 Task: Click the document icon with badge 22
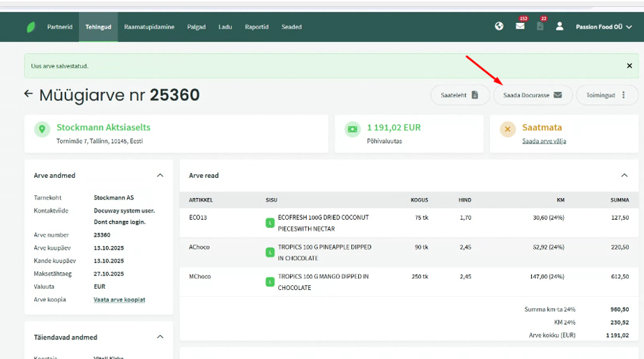click(x=540, y=26)
